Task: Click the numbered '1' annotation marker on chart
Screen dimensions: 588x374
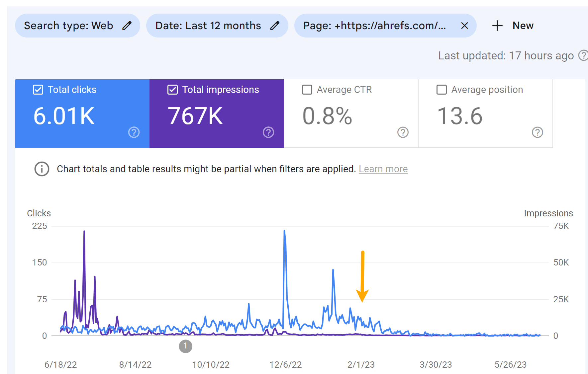Action: coord(186,346)
